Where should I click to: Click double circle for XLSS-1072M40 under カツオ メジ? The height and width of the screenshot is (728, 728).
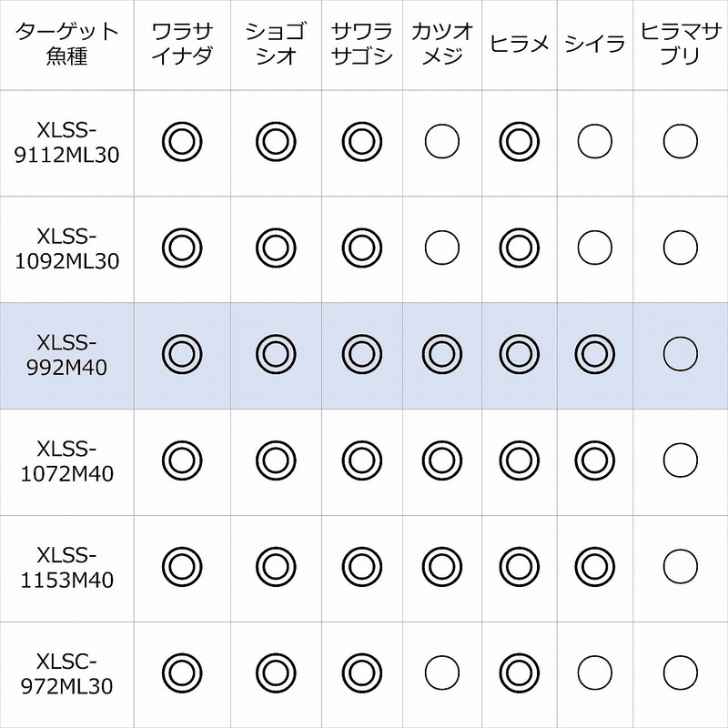click(441, 460)
